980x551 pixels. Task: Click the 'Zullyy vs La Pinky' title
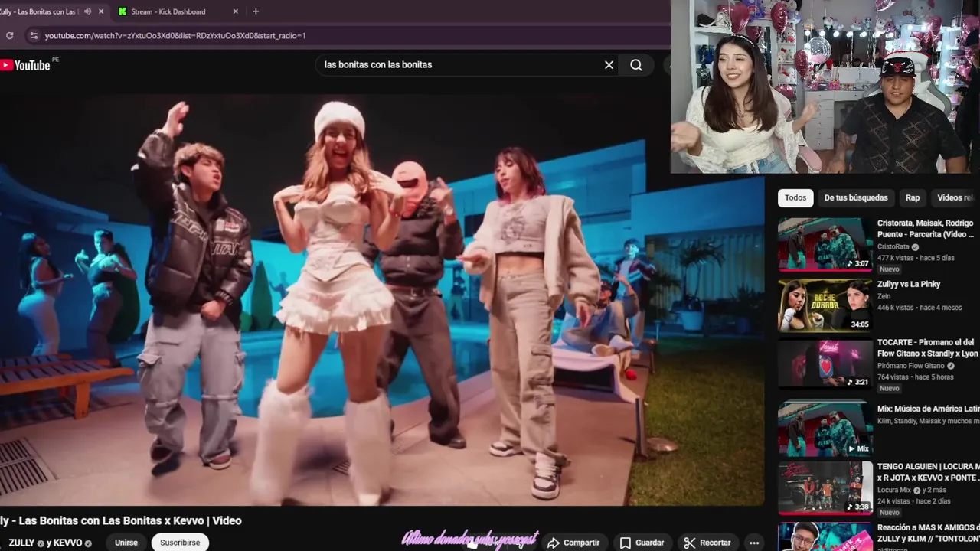pos(909,284)
